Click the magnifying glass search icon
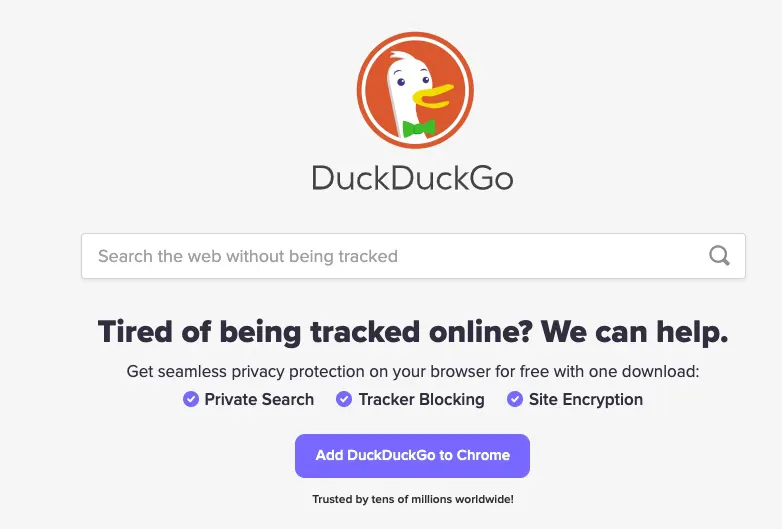This screenshot has width=782, height=529. [719, 256]
